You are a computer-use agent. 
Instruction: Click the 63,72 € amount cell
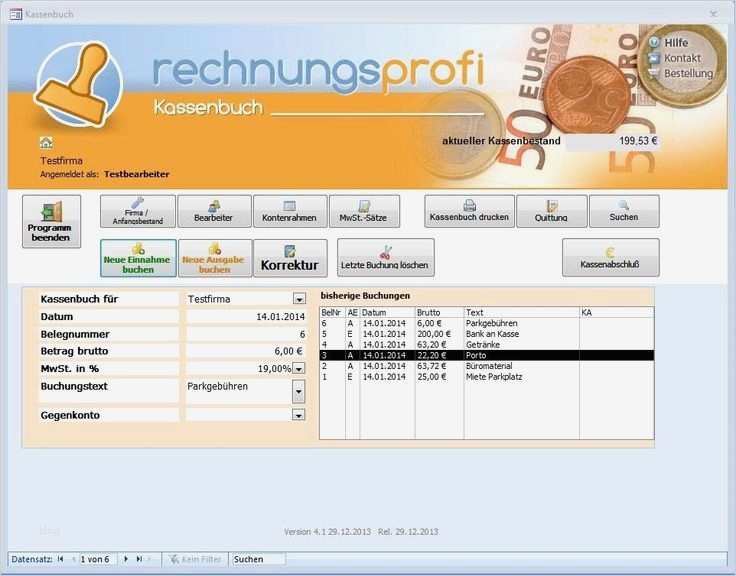pos(432,366)
